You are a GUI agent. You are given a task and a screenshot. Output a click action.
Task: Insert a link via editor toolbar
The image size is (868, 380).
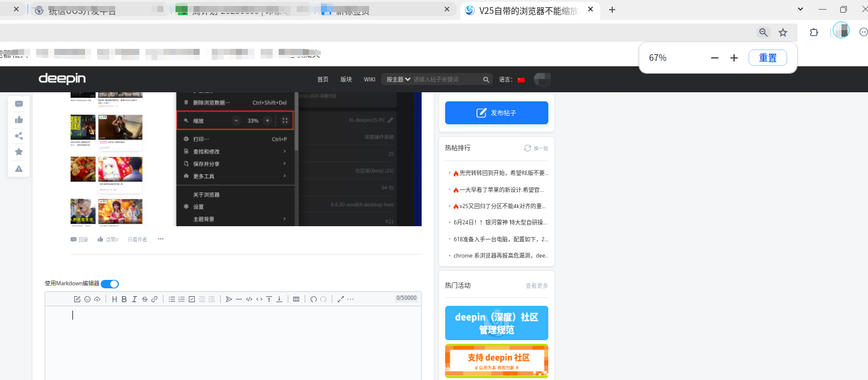tap(154, 299)
